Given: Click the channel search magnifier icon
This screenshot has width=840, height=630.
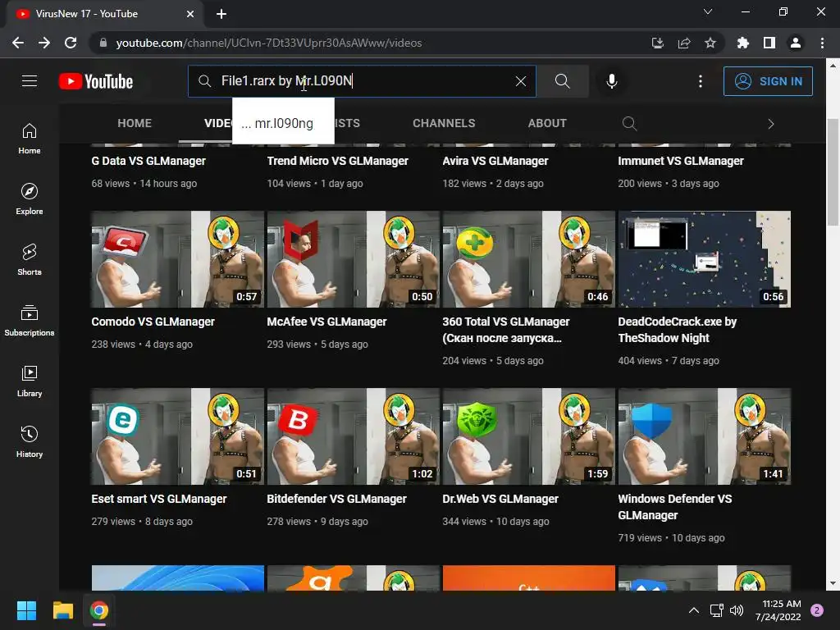Looking at the screenshot, I should pyautogui.click(x=629, y=124).
